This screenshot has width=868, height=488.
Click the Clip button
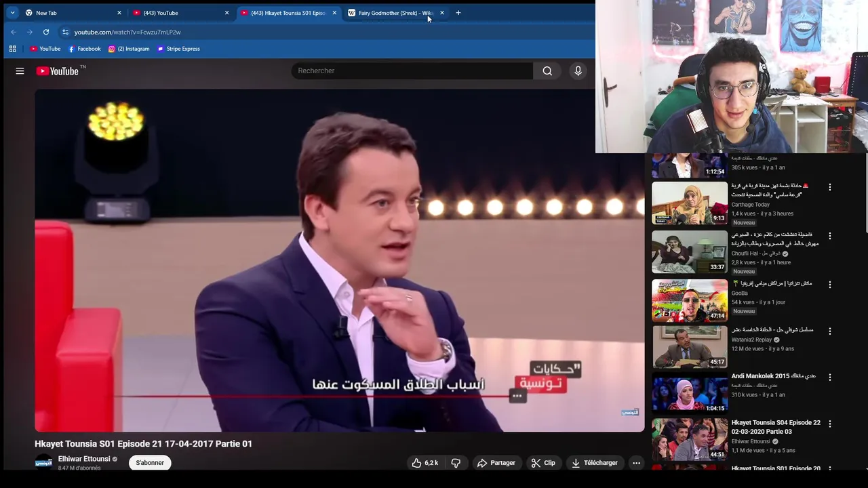point(543,463)
